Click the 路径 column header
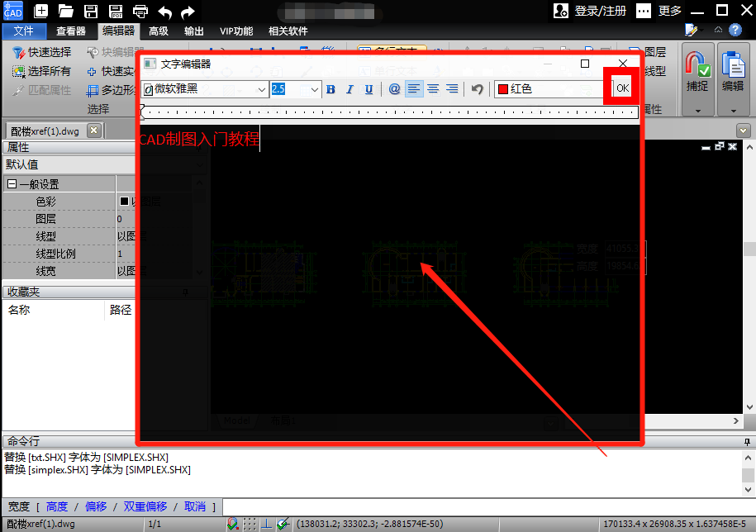 click(x=121, y=310)
